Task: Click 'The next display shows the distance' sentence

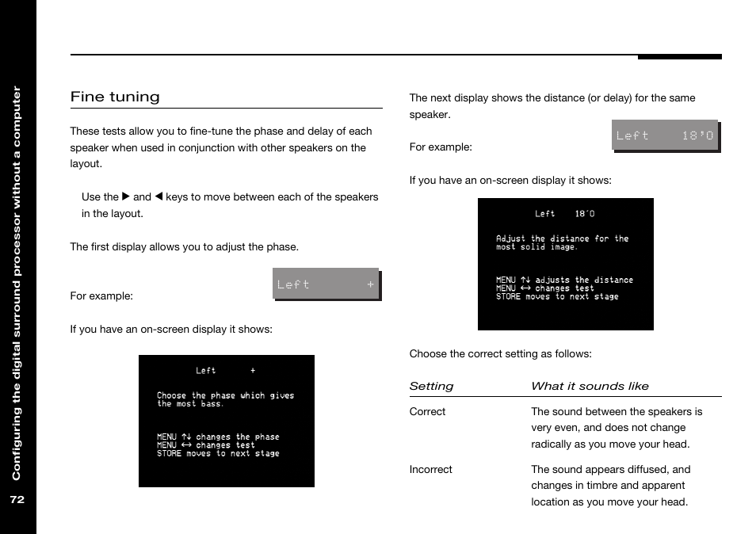Action: (x=552, y=106)
